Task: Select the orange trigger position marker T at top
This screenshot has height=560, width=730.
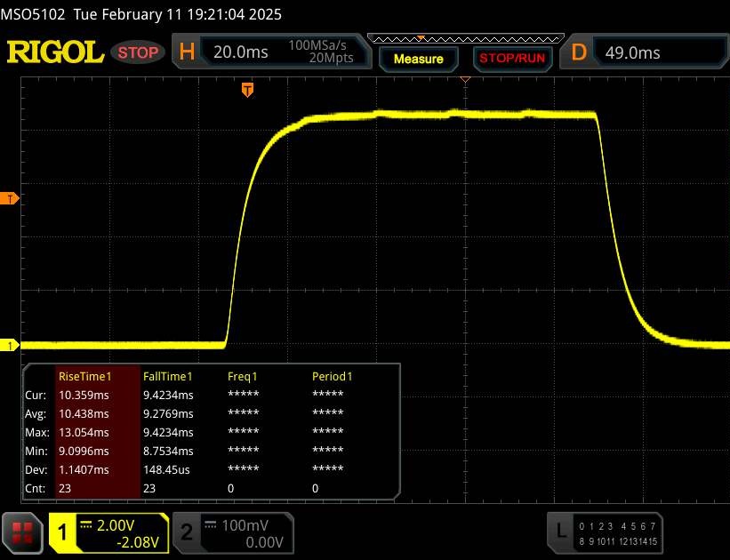Action: [248, 90]
